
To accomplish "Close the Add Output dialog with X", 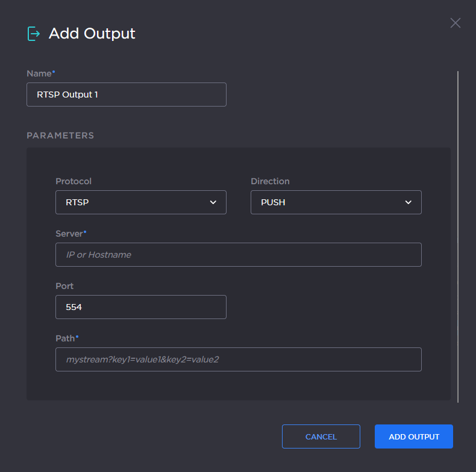I will pyautogui.click(x=455, y=23).
